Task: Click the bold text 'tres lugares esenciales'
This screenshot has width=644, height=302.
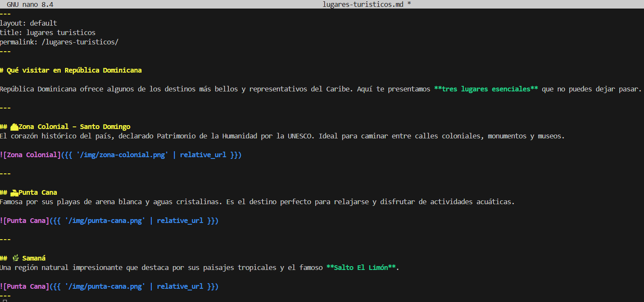Action: coord(486,89)
